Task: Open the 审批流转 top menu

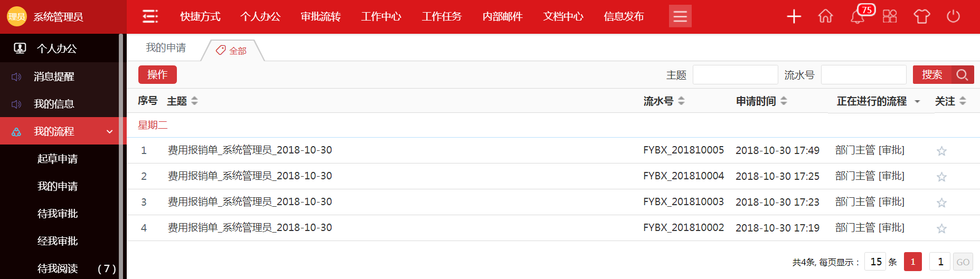Action: point(321,17)
